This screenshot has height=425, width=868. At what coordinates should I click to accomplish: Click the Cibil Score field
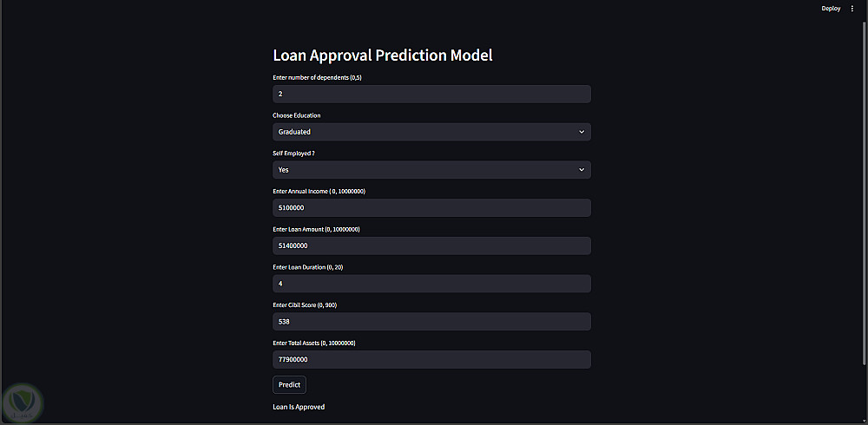coord(431,322)
